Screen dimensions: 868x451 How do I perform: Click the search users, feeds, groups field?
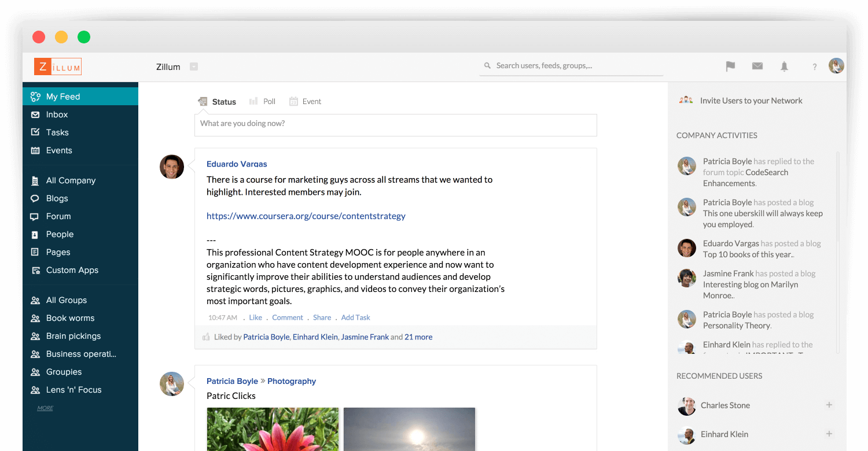(x=572, y=66)
